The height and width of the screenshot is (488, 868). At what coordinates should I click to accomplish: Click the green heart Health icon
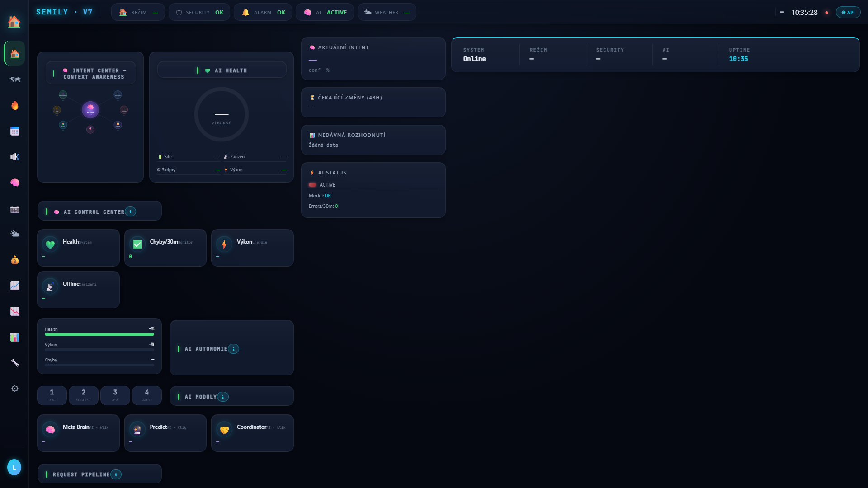50,244
